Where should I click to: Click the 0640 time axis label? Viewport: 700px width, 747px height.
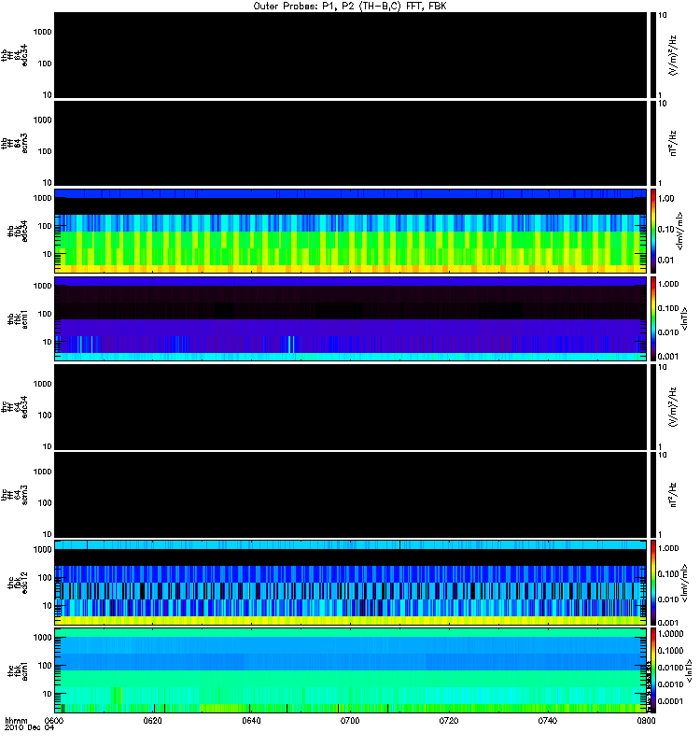tap(251, 720)
